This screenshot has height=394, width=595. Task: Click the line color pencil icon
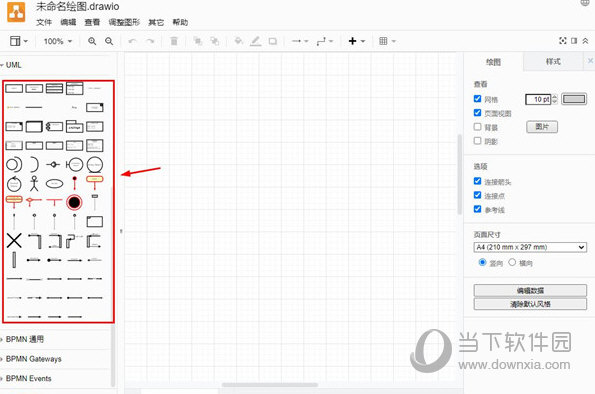click(x=255, y=41)
